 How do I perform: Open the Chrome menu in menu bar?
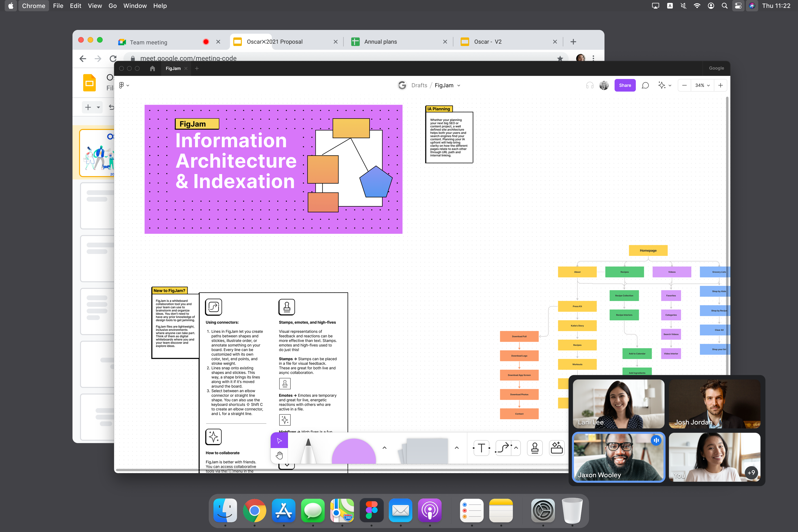[34, 6]
